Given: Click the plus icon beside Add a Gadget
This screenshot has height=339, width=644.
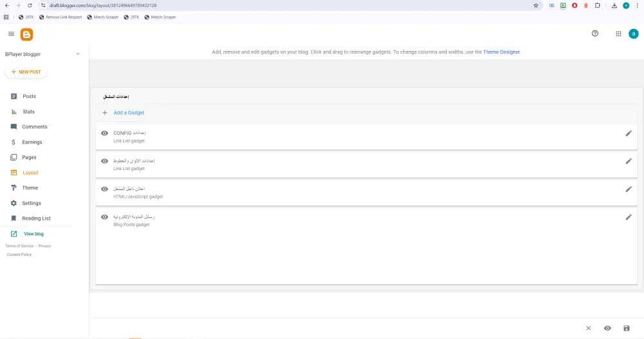Looking at the screenshot, I should pos(105,113).
